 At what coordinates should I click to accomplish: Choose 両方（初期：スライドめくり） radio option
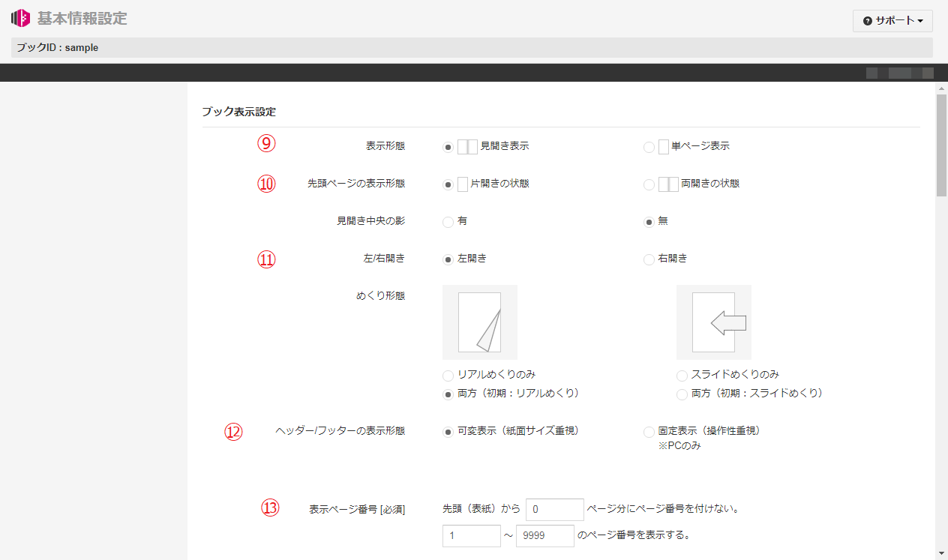(x=682, y=394)
